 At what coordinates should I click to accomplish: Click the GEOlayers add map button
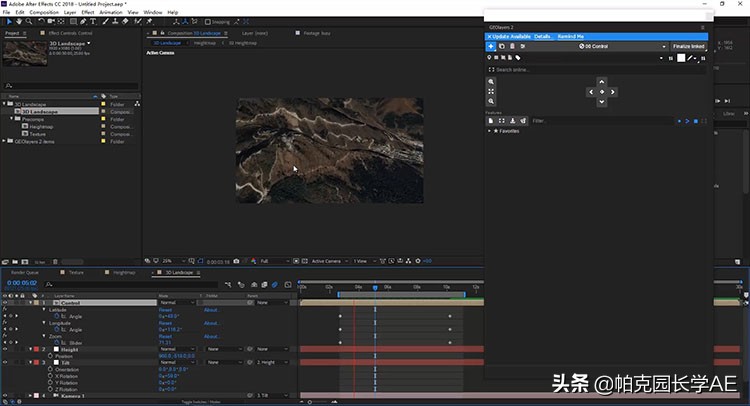point(490,46)
